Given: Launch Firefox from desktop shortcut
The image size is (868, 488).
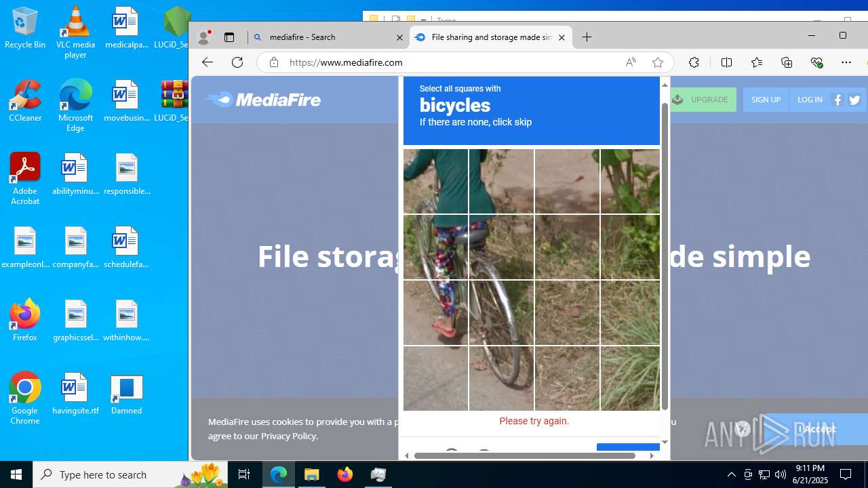Looking at the screenshot, I should pos(25,321).
